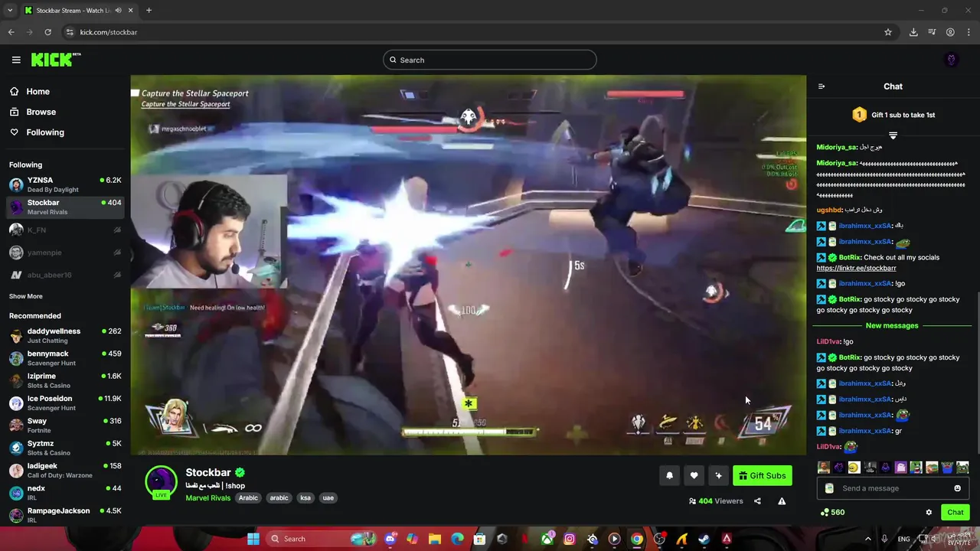Focus the Kick search field

490,60
